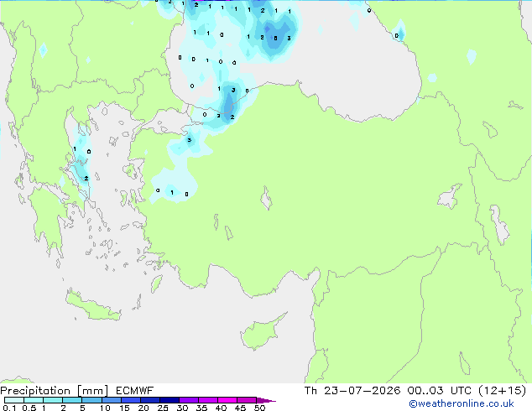Click the 20–25 mm legend swatch
Viewport: 532px width, 411px height.
149,400
